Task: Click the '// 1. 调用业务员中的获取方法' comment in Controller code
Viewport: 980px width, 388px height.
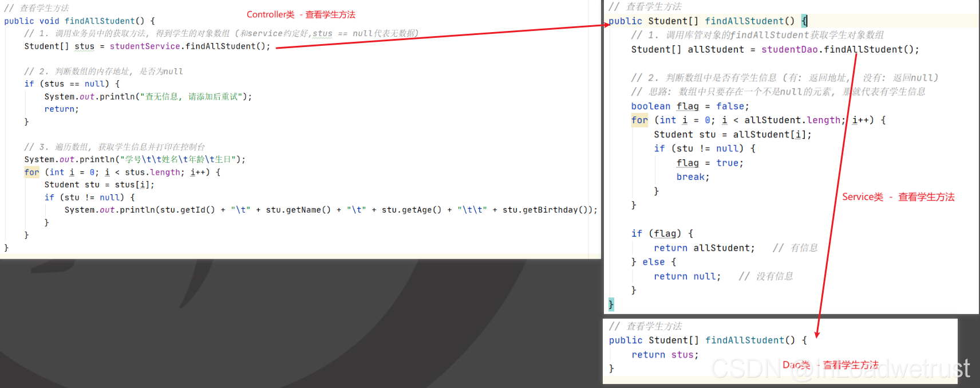Action: click(x=221, y=33)
